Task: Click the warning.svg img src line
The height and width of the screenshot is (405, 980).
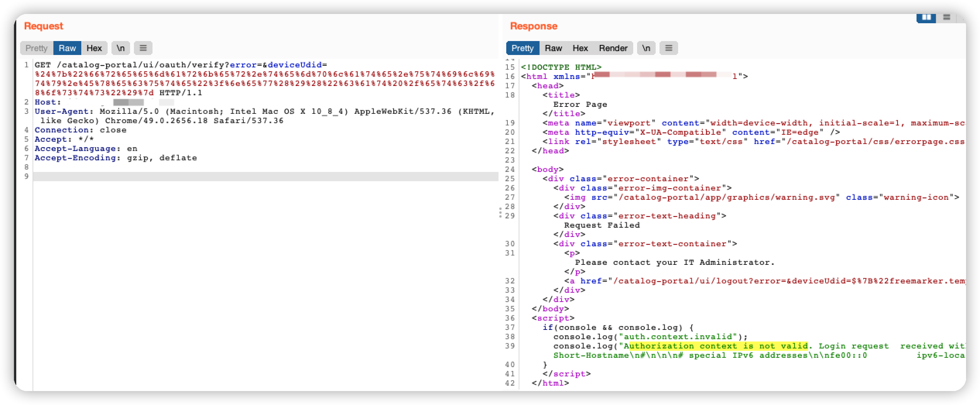Action: click(762, 197)
